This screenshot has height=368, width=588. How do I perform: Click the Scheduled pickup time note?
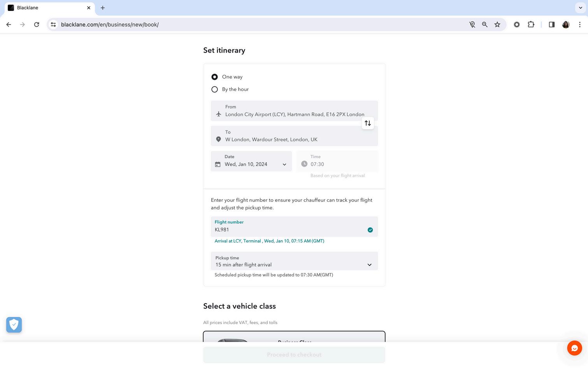[274, 275]
